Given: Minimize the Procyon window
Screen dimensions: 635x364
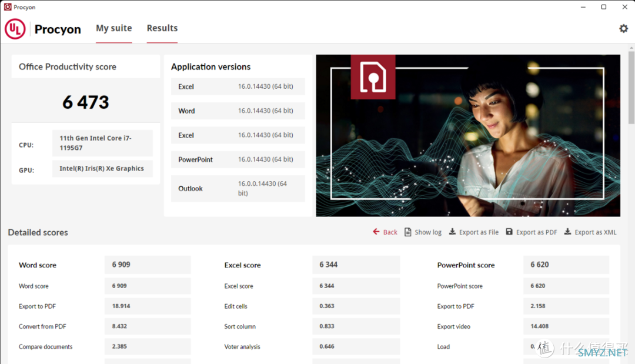Looking at the screenshot, I should (x=583, y=7).
